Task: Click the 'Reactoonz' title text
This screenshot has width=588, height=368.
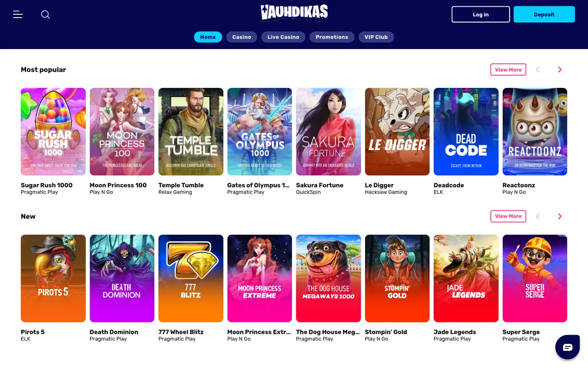Action: [519, 185]
